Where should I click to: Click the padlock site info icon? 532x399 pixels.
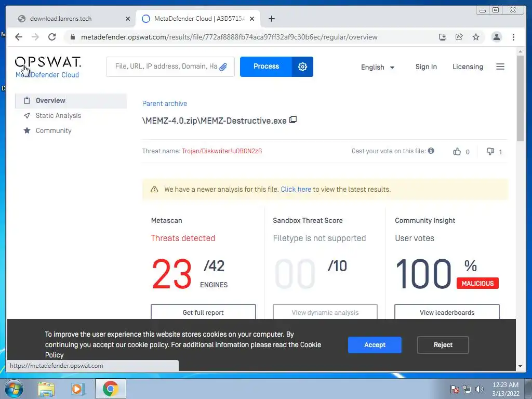[x=72, y=37]
